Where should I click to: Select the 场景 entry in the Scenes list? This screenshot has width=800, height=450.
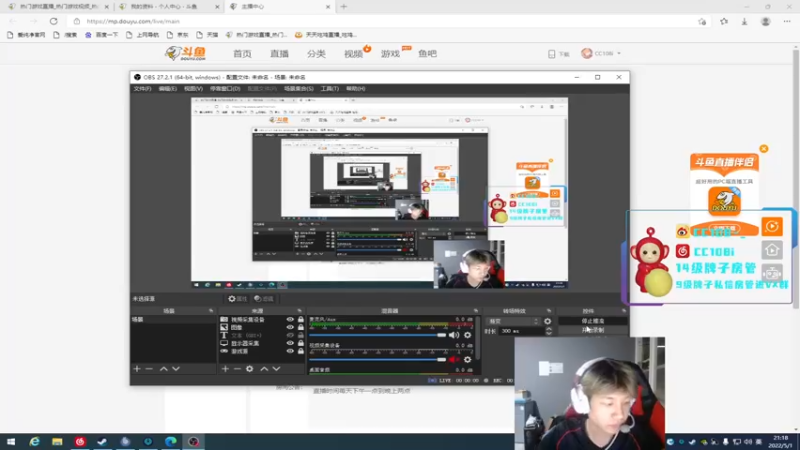coord(173,319)
